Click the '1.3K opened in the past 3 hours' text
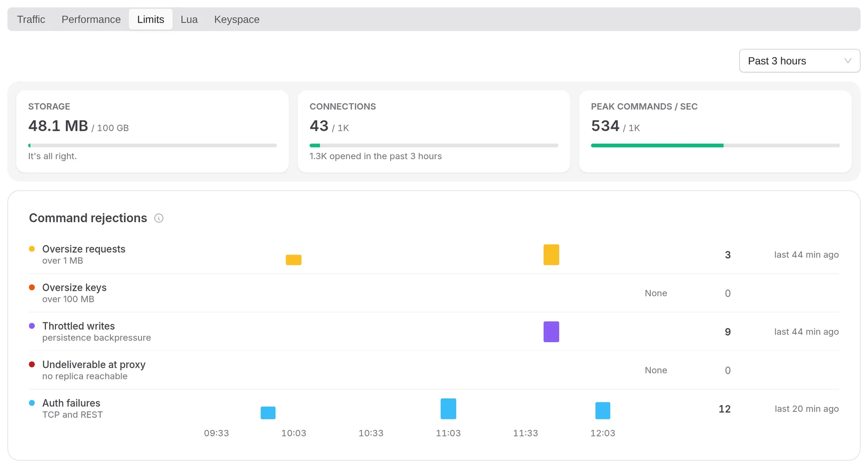The width and height of the screenshot is (868, 468). pyautogui.click(x=375, y=156)
